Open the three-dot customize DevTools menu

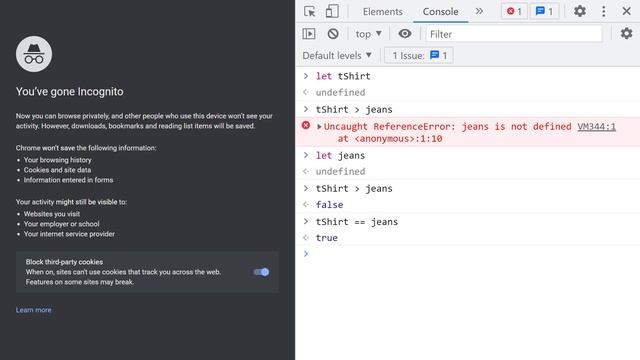click(603, 11)
